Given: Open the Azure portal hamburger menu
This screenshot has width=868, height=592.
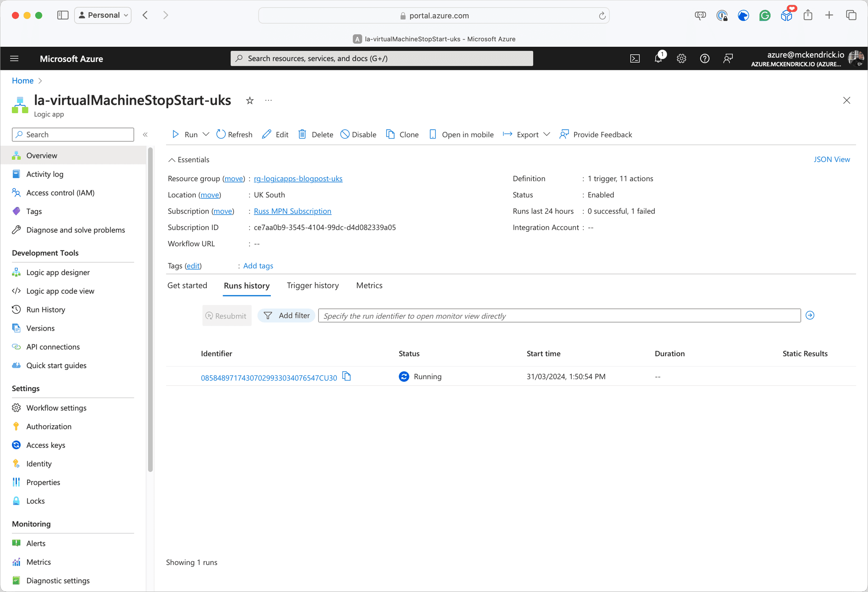Looking at the screenshot, I should click(14, 58).
